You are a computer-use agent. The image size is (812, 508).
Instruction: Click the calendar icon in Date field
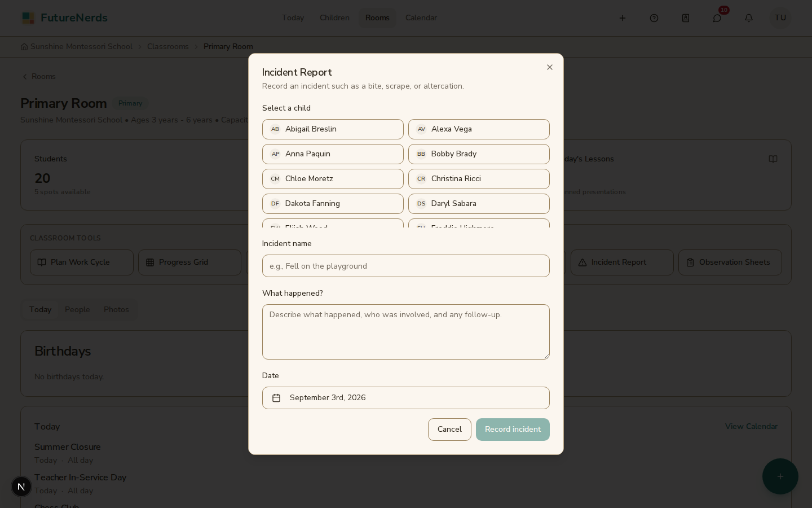pos(276,398)
